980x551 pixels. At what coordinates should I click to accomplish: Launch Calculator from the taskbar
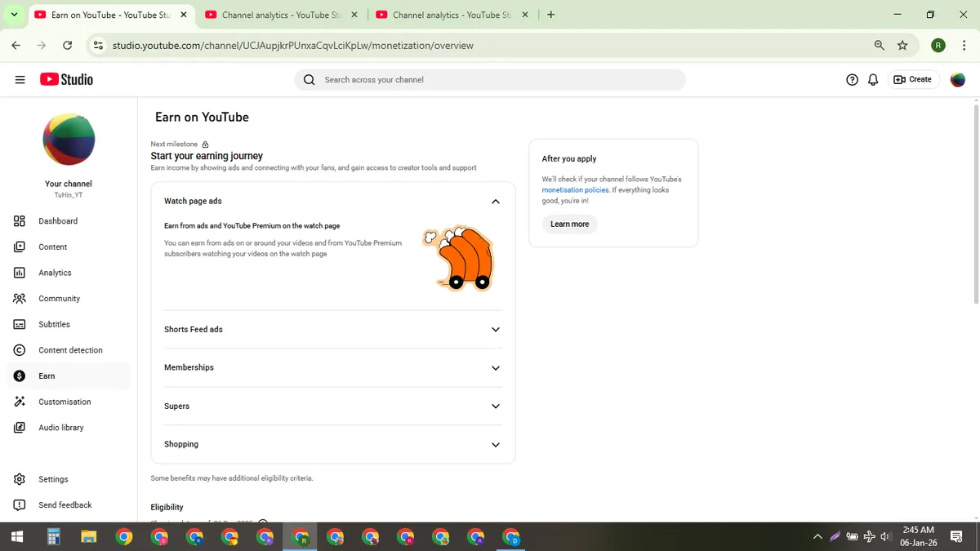point(54,537)
